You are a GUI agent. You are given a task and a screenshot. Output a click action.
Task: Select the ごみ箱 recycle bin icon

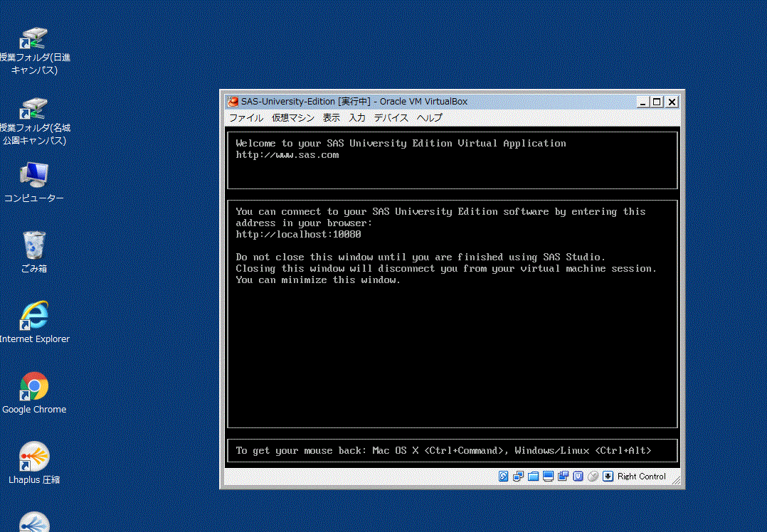tap(34, 252)
